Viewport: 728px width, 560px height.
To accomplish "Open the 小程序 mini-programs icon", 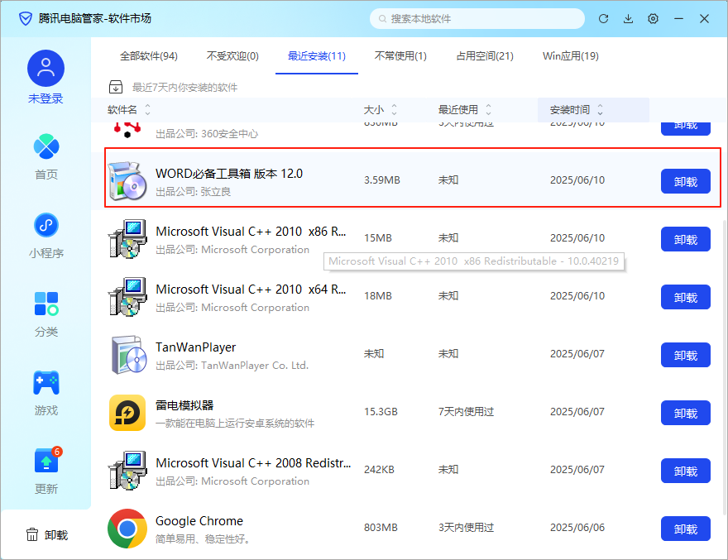I will click(x=46, y=225).
